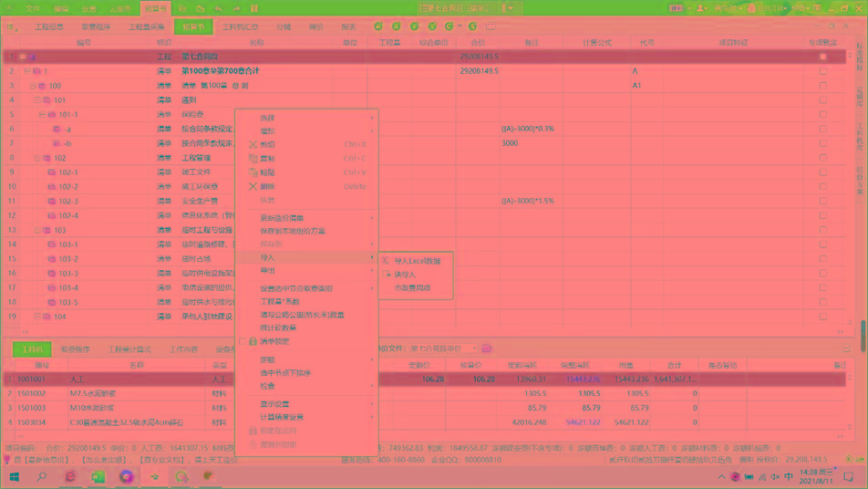Toggle 专项暂定 checkbox in row 第100章至第700章合计

pos(823,71)
